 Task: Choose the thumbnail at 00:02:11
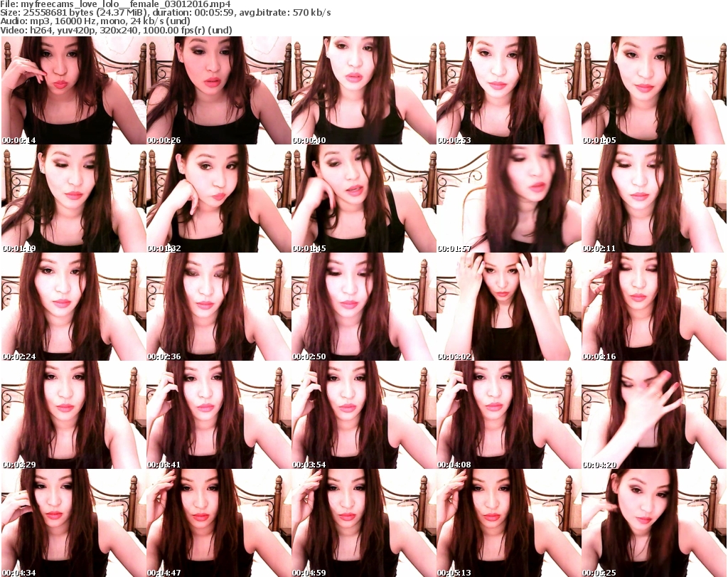653,199
